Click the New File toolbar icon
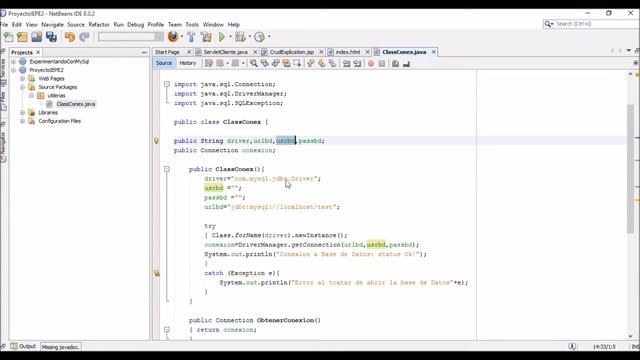The height and width of the screenshot is (360, 640). 8,37
